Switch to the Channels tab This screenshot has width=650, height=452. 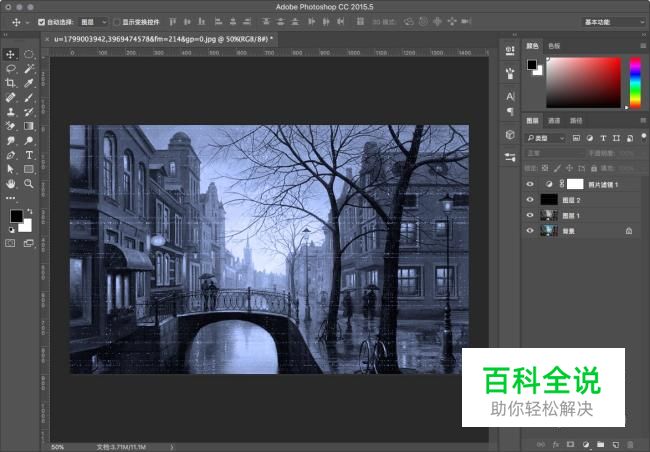click(554, 121)
